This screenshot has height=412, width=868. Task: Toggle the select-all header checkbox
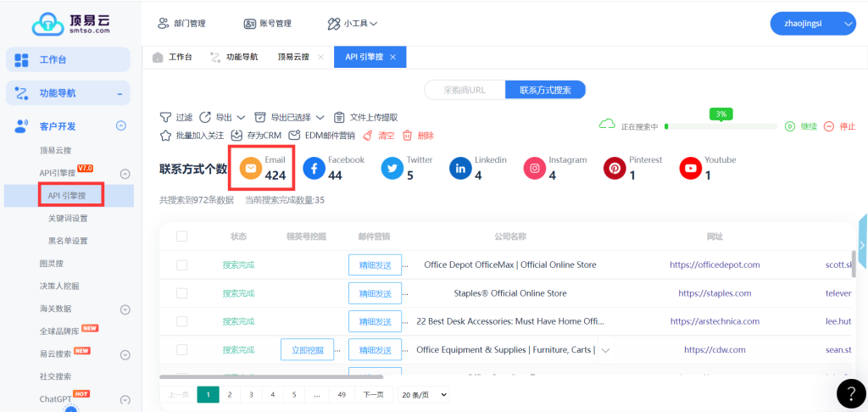(181, 237)
